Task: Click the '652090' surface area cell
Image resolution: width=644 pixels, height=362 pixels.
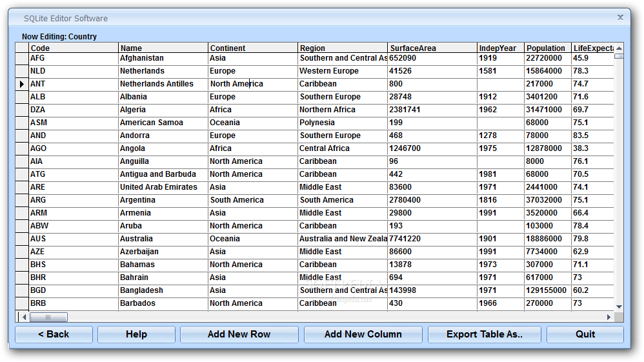Action: click(432, 58)
